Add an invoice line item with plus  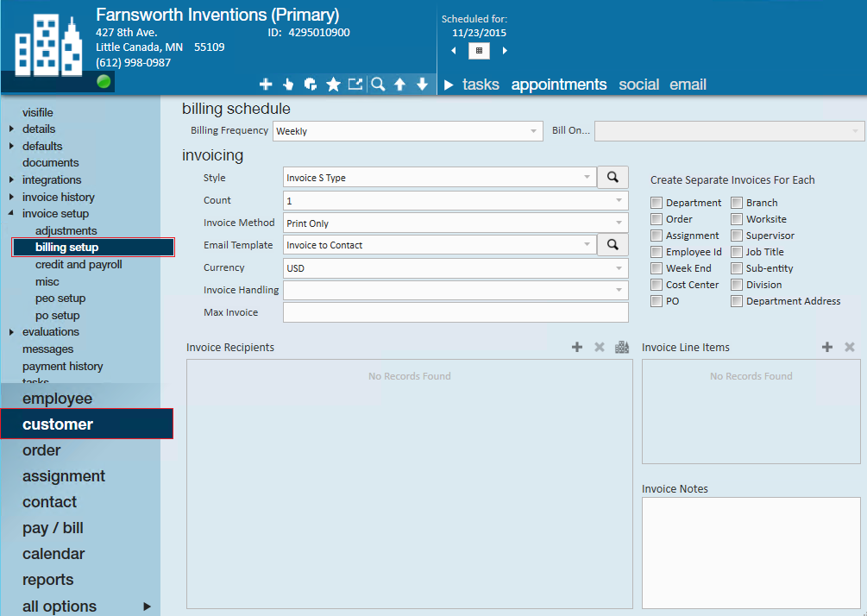pyautogui.click(x=827, y=348)
